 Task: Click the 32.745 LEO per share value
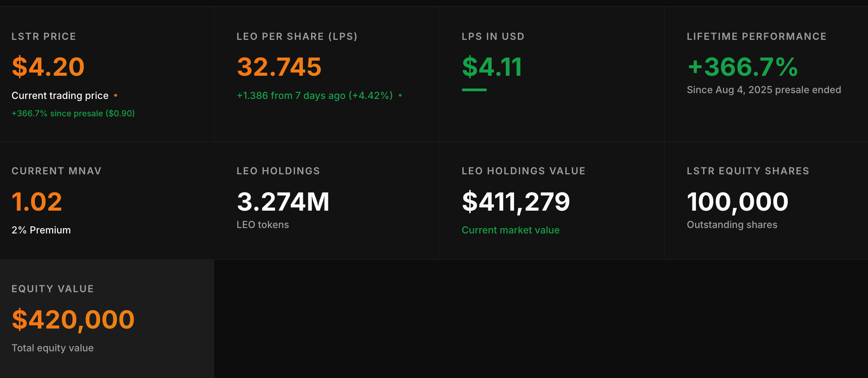[x=279, y=67]
